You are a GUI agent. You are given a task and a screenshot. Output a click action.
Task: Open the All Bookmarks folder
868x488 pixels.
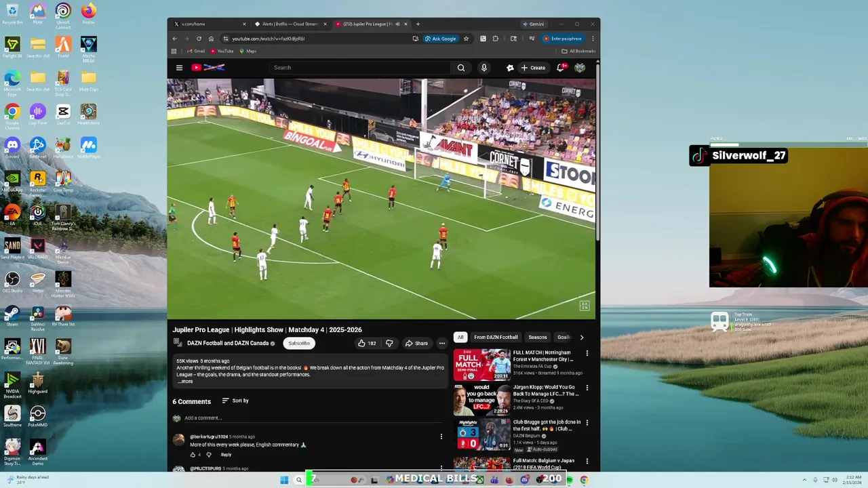(x=578, y=51)
